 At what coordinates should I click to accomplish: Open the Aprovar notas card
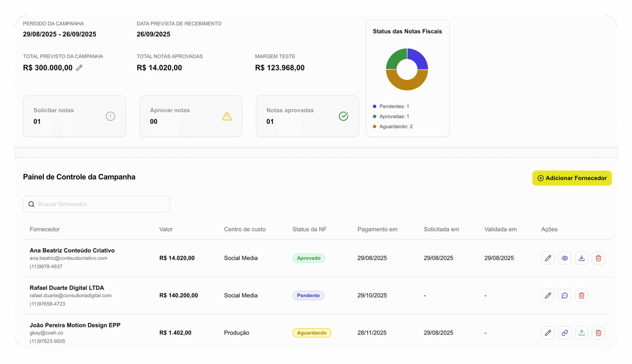click(191, 116)
